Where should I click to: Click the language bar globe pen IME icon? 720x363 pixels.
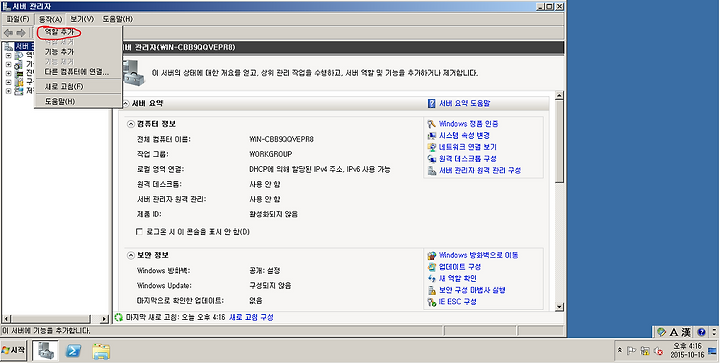tap(661, 332)
